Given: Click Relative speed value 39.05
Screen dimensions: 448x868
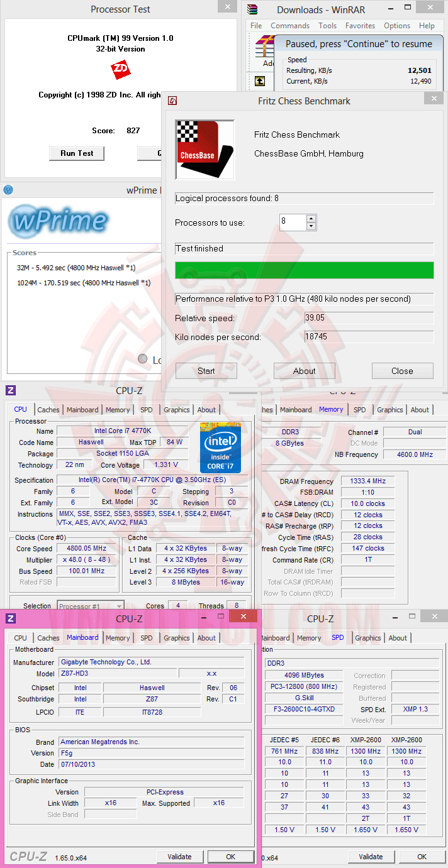Looking at the screenshot, I should pyautogui.click(x=369, y=318).
